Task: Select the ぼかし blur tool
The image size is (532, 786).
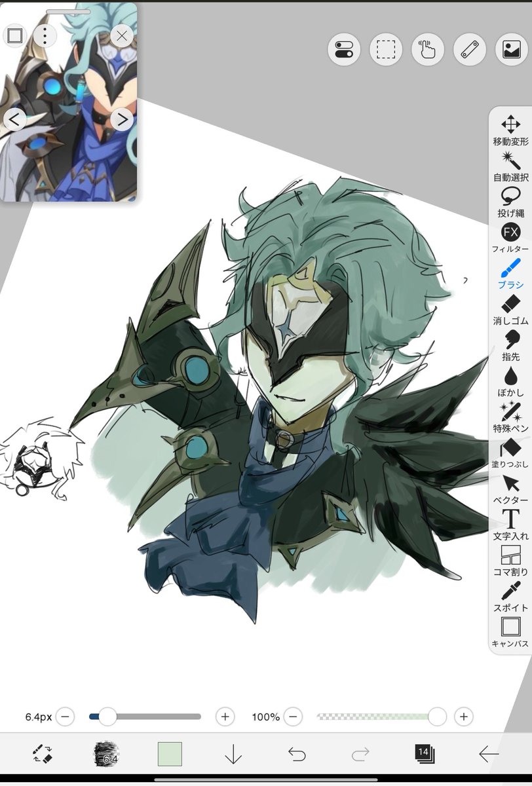Action: click(510, 382)
